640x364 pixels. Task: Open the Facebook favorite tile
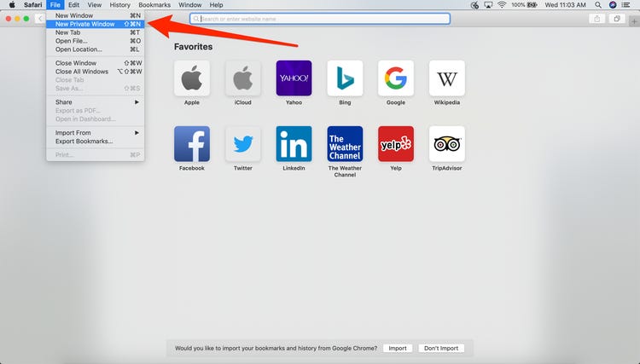click(192, 144)
